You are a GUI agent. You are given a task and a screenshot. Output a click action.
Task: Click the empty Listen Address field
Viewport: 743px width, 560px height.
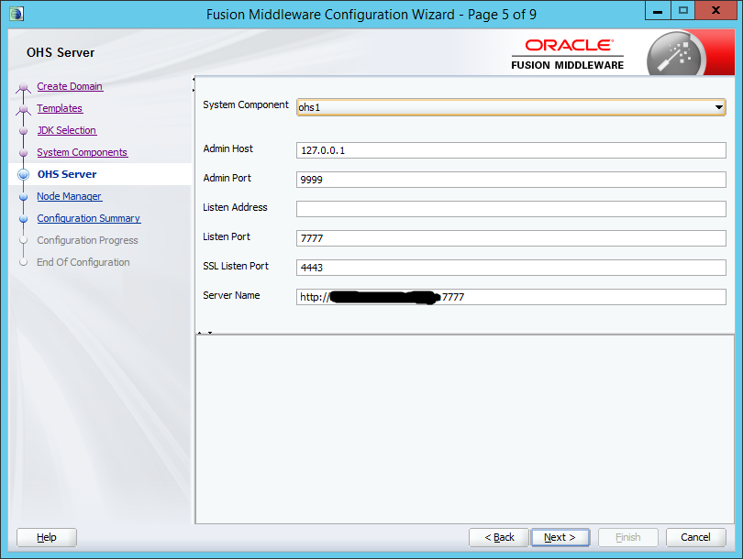(x=511, y=209)
